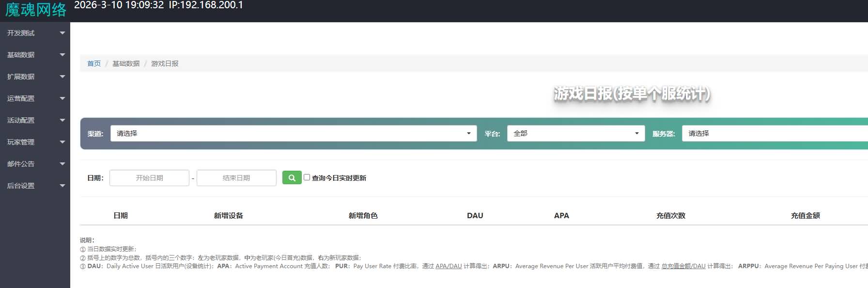This screenshot has height=288, width=868.
Task: Open the 服务器 dropdown
Action: [x=774, y=133]
